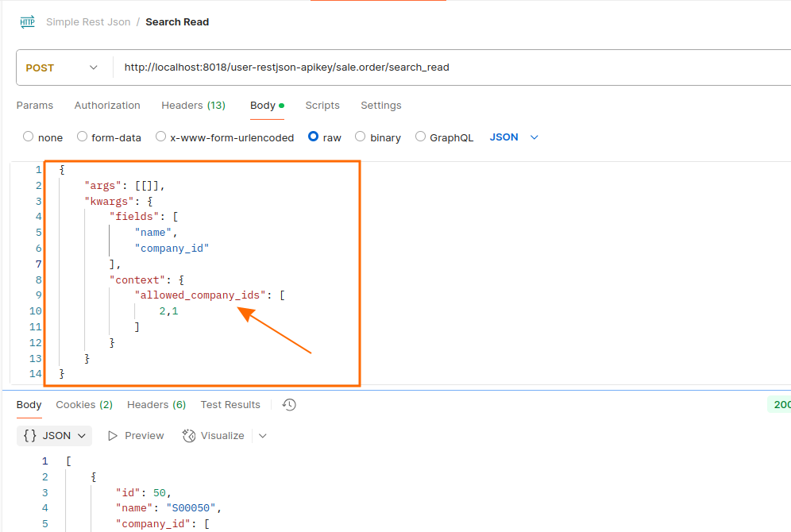The image size is (791, 532).
Task: Click the Simple Rest Json breadcrumb link
Action: 88,22
